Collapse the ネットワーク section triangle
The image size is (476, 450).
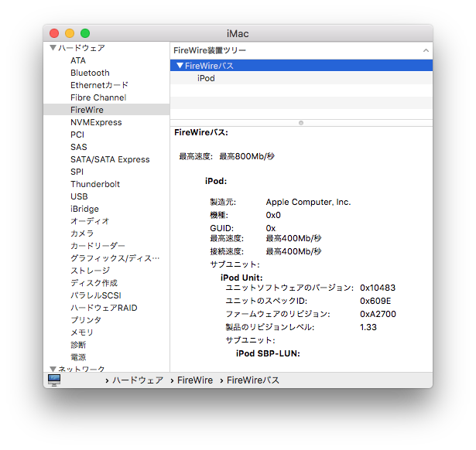point(53,369)
